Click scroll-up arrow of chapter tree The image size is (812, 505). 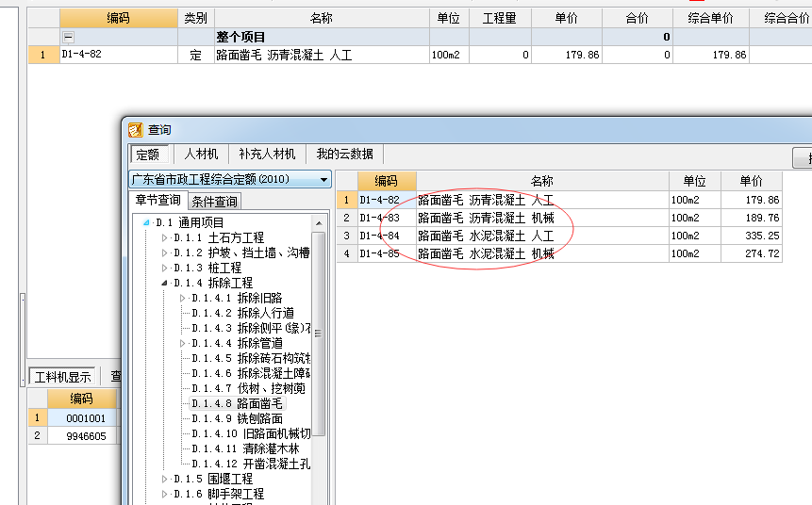[x=319, y=223]
